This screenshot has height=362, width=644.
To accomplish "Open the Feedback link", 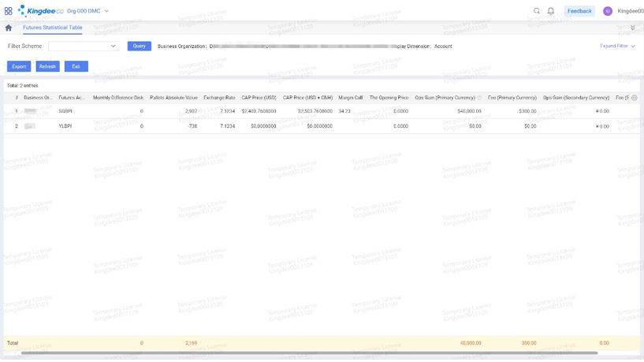I will (579, 11).
